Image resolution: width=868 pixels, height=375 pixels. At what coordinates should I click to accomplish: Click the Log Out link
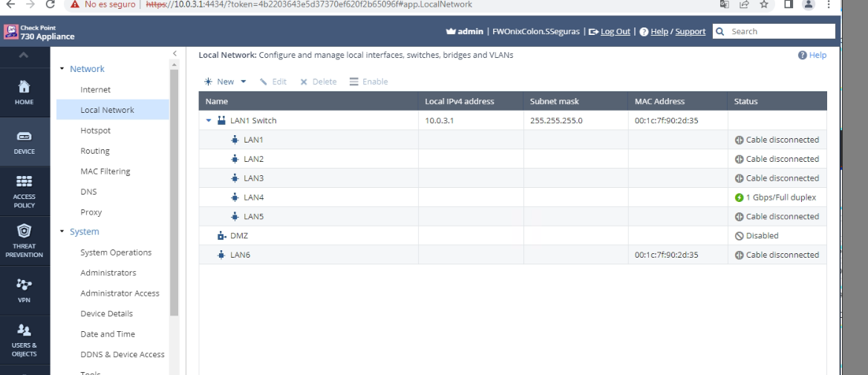[x=614, y=31]
